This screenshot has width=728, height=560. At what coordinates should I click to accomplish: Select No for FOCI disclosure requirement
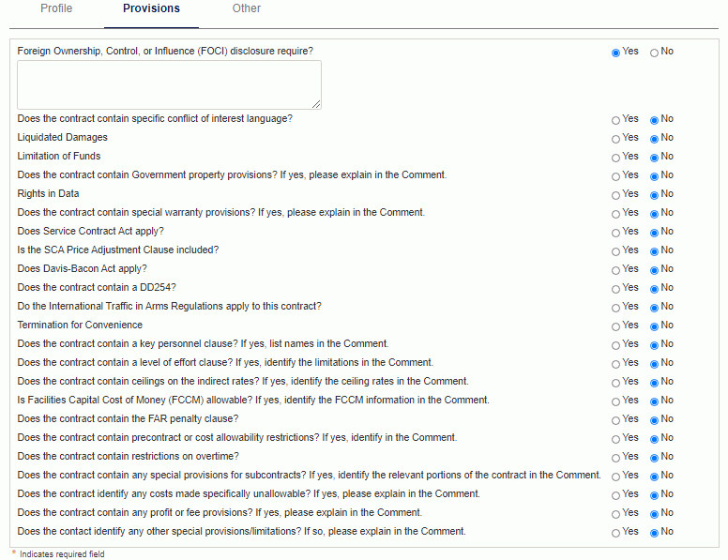click(x=654, y=53)
